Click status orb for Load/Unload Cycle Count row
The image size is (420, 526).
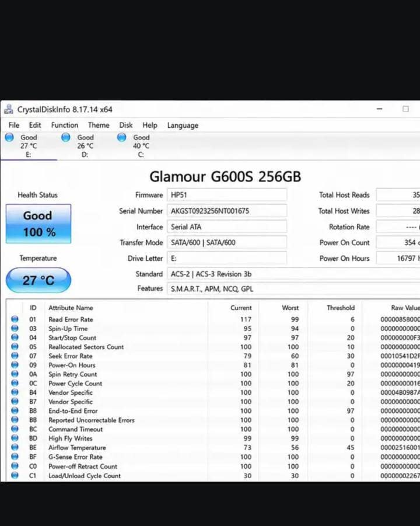pyautogui.click(x=15, y=475)
